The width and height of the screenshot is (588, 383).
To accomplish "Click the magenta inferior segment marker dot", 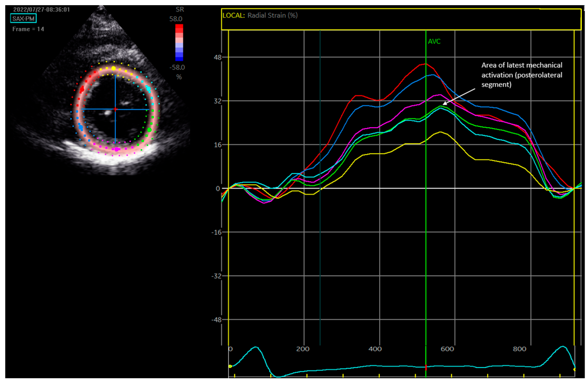I will 116,149.
